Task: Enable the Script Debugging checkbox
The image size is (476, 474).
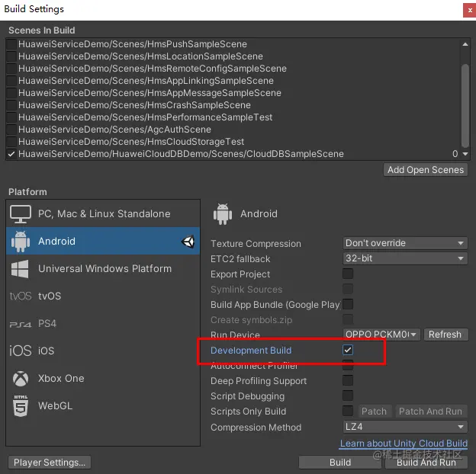Action: [x=348, y=396]
